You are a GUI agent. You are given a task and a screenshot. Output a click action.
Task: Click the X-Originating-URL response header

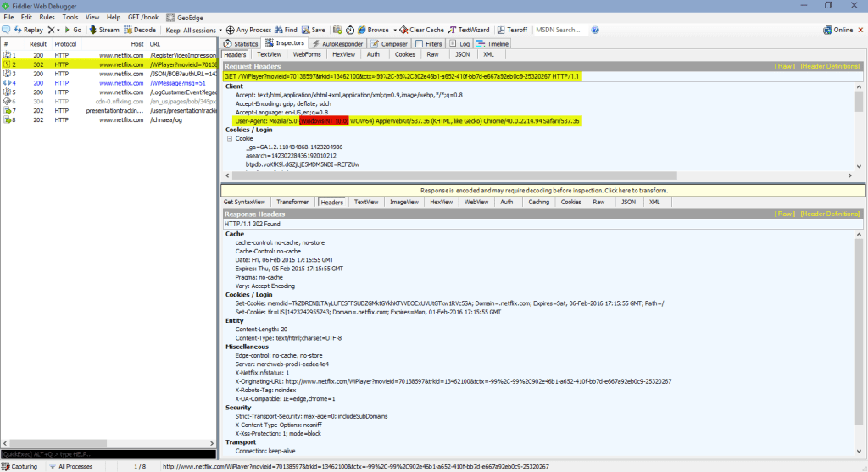coord(453,381)
